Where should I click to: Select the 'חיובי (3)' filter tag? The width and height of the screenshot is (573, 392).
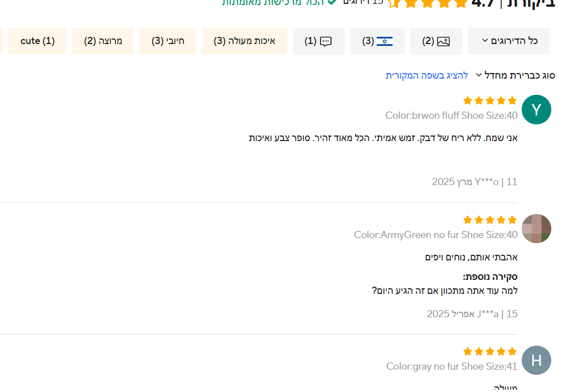(x=168, y=41)
